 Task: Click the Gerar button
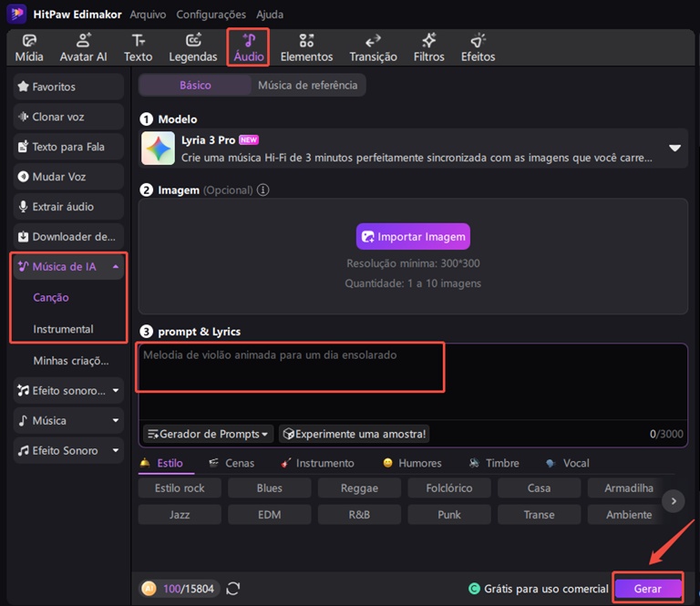(x=648, y=589)
